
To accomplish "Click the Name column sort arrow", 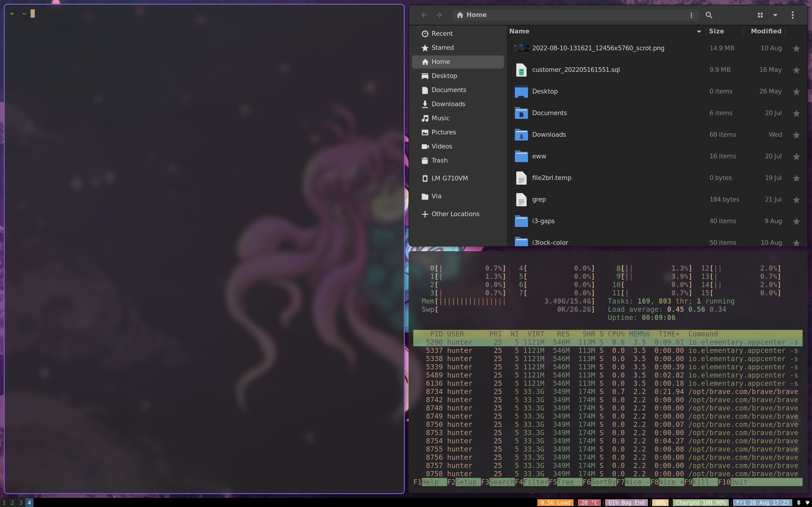I will tap(699, 31).
